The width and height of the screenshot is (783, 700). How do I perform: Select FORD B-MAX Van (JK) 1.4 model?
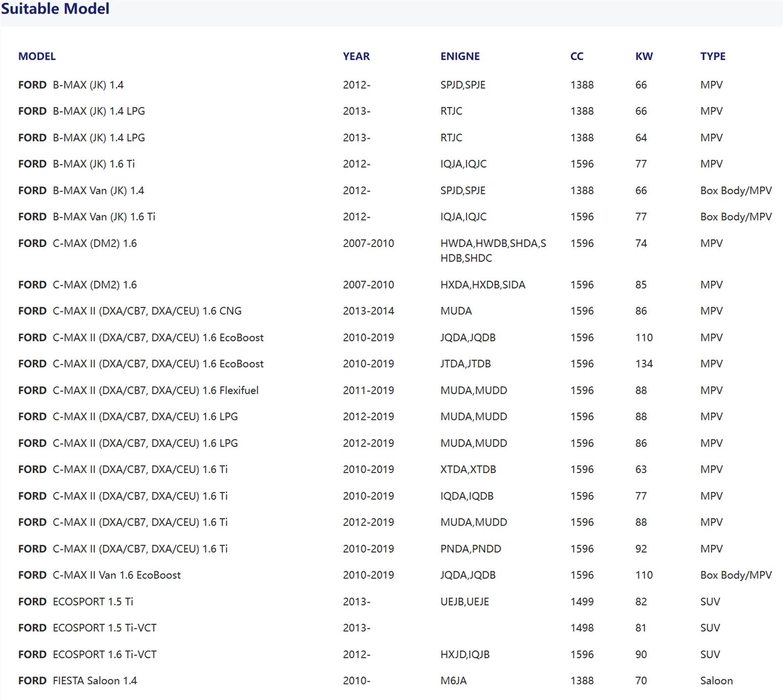point(81,190)
